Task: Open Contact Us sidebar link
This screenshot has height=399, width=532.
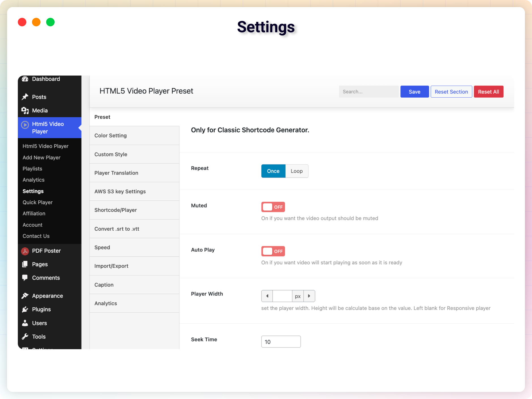Action: [36, 236]
